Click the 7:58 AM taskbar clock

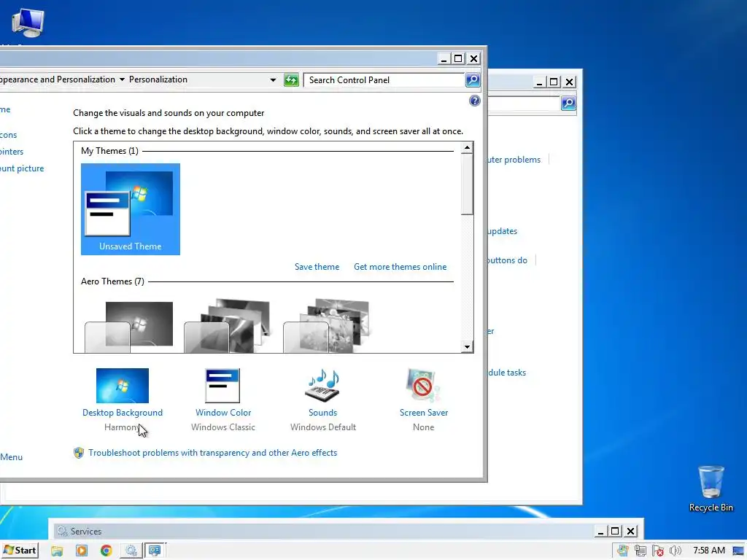tap(709, 551)
